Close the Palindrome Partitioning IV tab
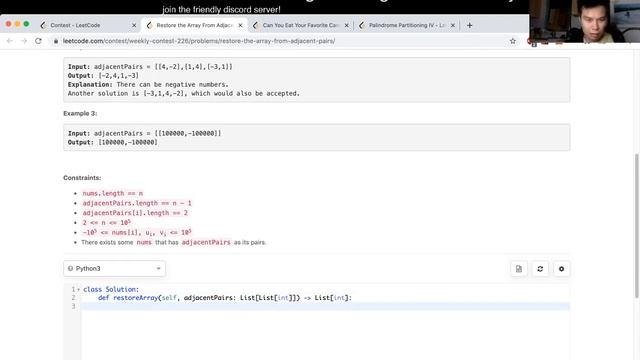This screenshot has width=640, height=360. (453, 25)
